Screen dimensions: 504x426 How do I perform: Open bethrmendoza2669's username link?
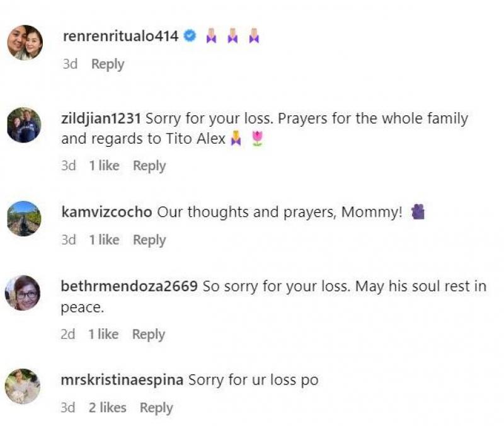(x=129, y=287)
